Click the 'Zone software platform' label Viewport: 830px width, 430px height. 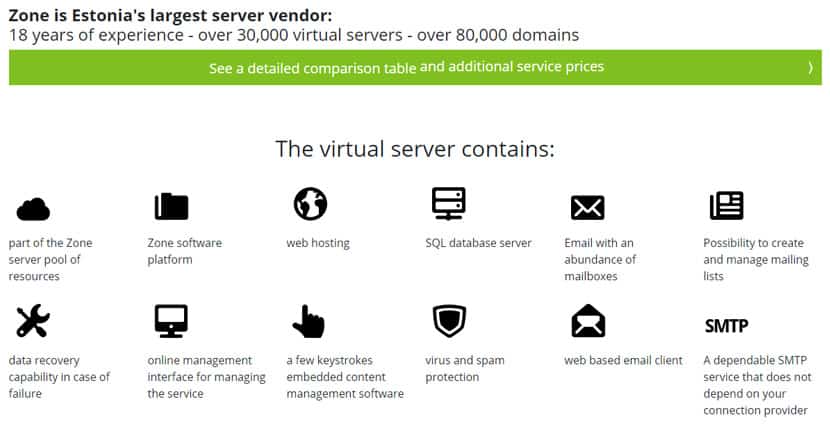[x=185, y=251]
